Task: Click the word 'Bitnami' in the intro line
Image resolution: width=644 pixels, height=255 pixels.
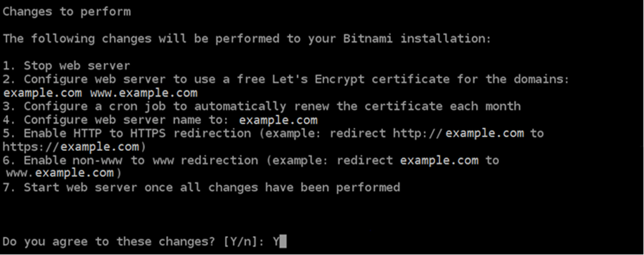Action: [x=367, y=39]
